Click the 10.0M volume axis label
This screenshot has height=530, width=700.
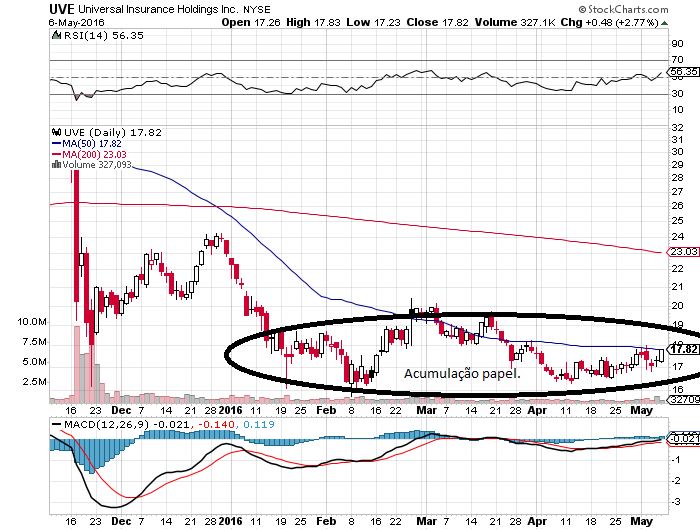(32, 321)
